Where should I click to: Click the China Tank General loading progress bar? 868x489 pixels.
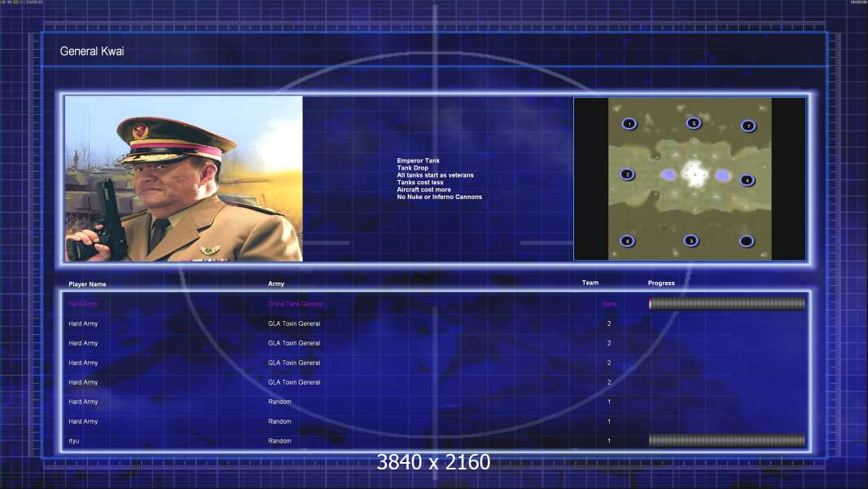727,303
